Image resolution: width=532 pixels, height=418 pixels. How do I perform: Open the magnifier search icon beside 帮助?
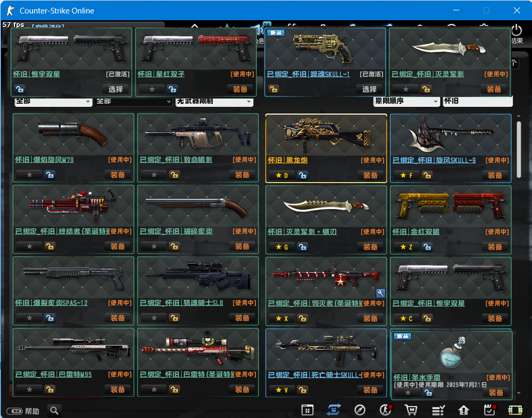click(x=54, y=411)
